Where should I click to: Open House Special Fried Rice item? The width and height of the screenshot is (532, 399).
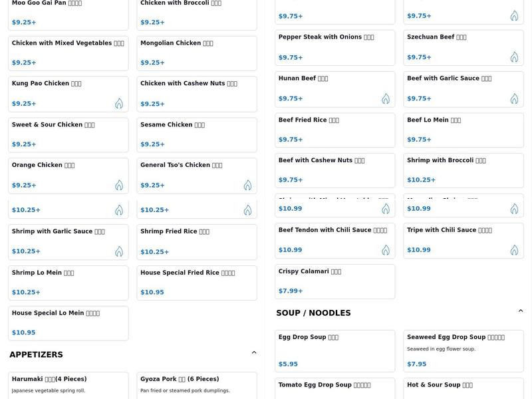[x=197, y=283]
